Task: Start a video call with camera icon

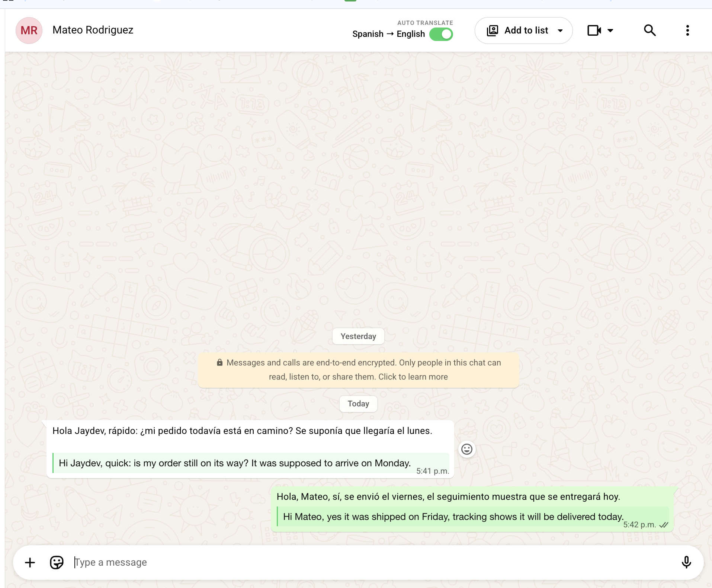Action: pyautogui.click(x=594, y=31)
